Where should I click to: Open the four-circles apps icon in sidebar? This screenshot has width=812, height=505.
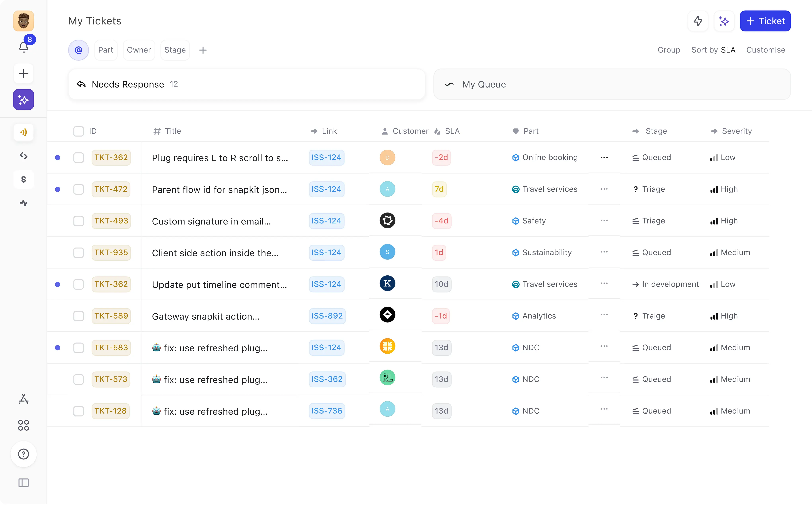point(23,425)
